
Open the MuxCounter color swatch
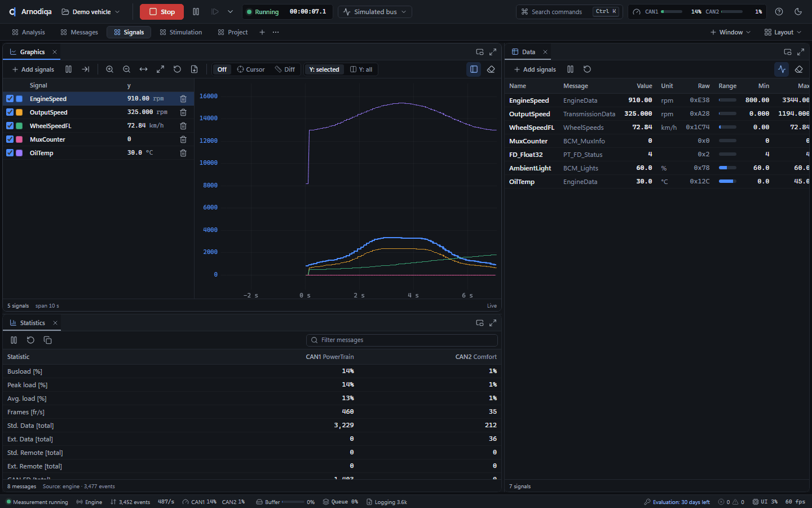19,139
